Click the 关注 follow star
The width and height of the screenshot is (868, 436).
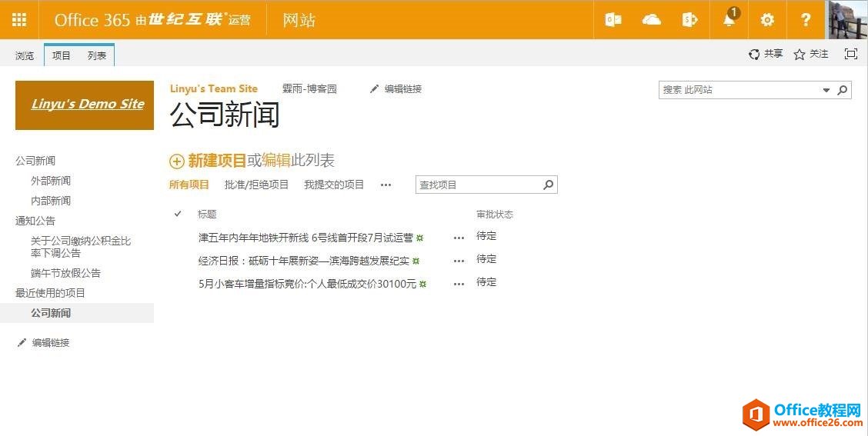pos(811,54)
